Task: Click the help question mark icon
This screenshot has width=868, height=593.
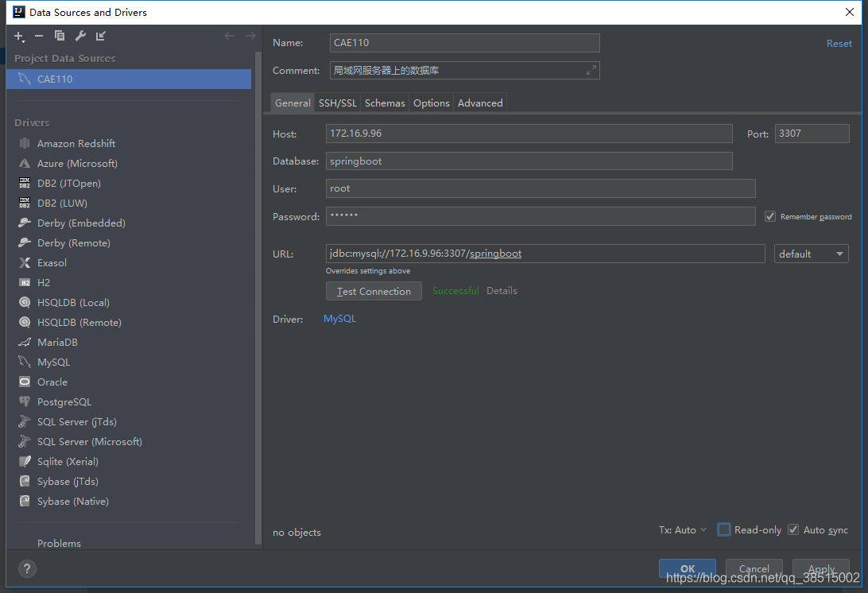Action: (27, 568)
